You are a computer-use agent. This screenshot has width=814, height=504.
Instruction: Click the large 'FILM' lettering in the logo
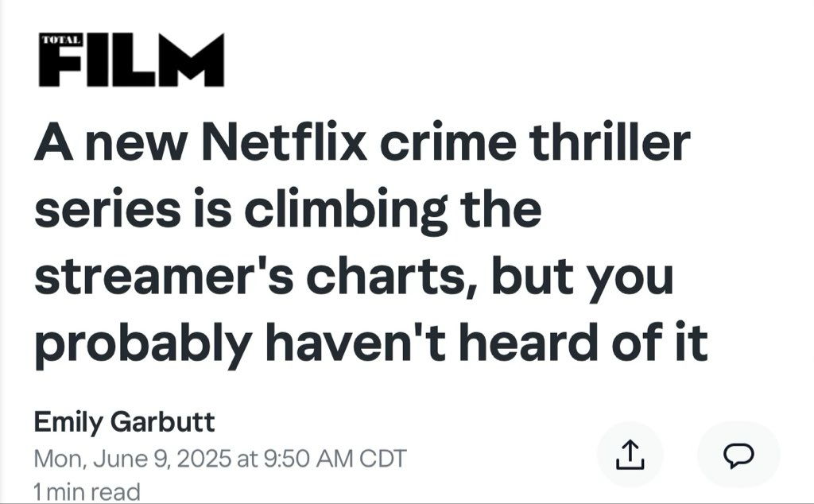143,62
